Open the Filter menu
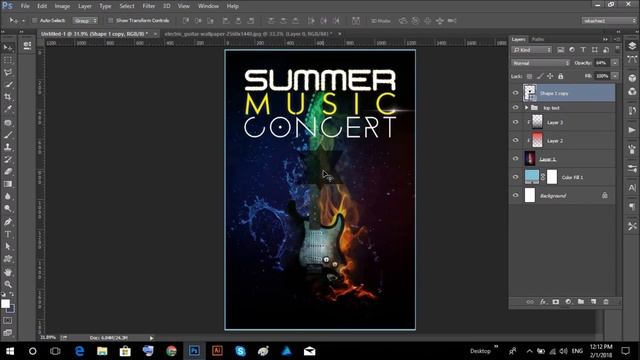Screen dimensions: 640x360 click(149, 6)
